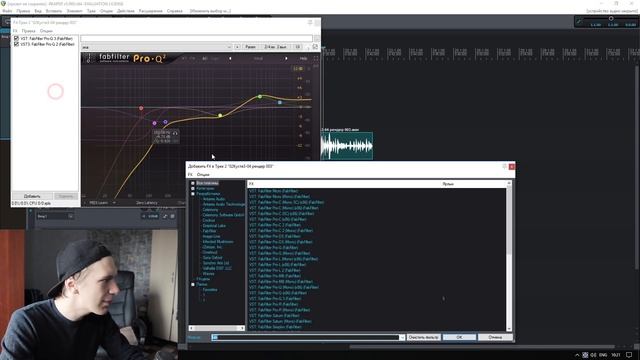Select VST: FabFilter Pro-L 2 in the plugin list
Screen dimensions: 640x360
click(x=274, y=270)
